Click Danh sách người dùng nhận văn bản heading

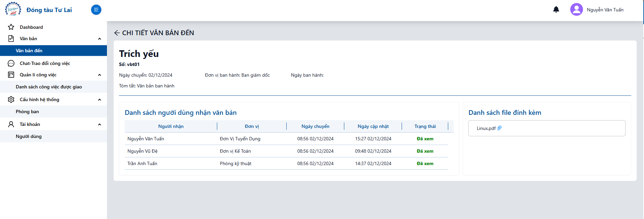coord(181,113)
